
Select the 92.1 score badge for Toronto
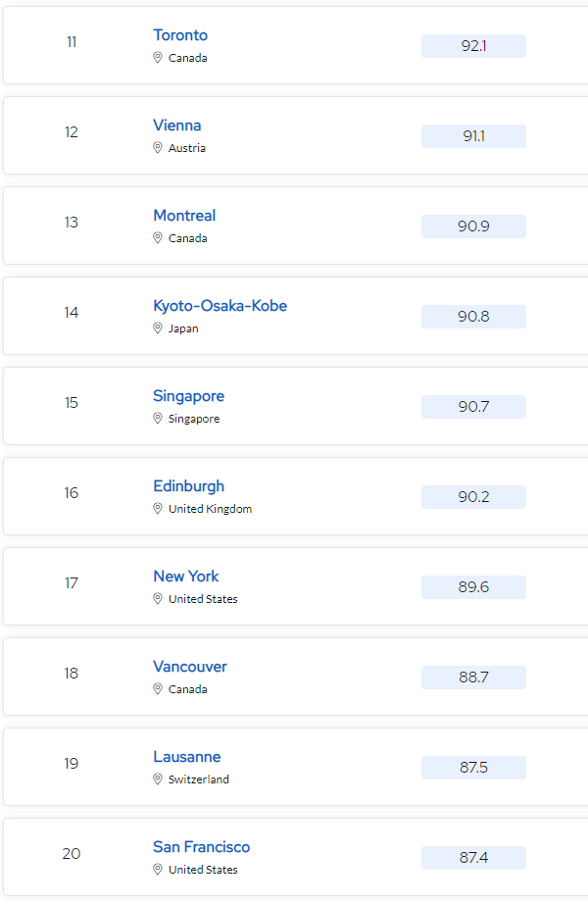(473, 46)
